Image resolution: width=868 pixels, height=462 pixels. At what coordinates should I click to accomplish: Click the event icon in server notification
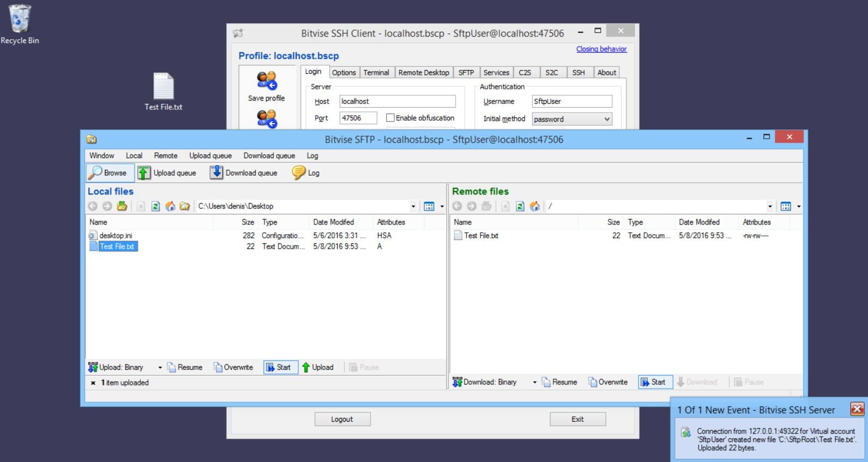click(x=686, y=432)
